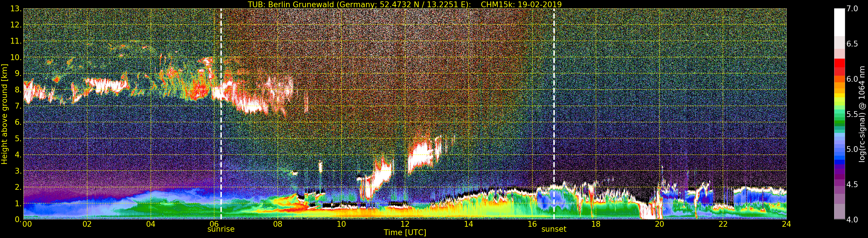Click the time axis tick '12'
The width and height of the screenshot is (868, 238).
(405, 224)
